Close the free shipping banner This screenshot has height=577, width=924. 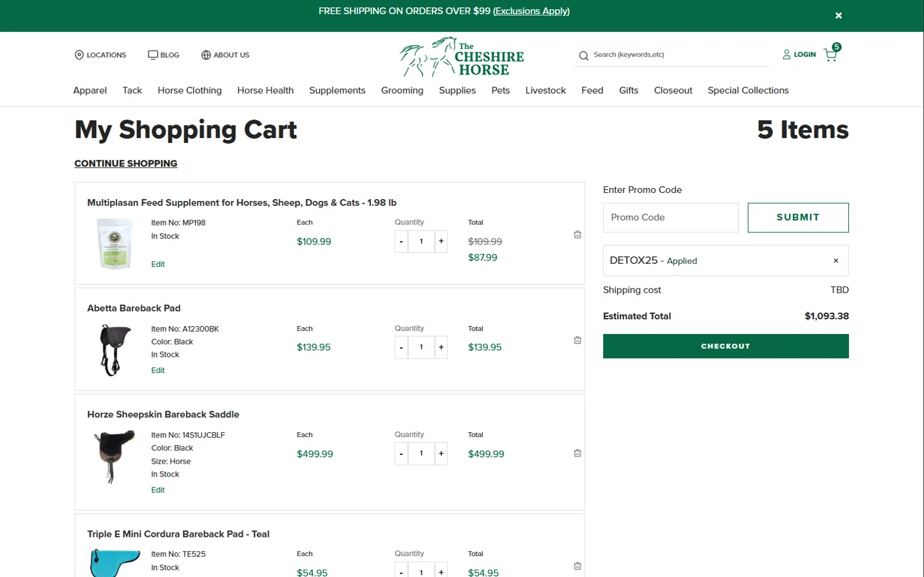click(838, 15)
